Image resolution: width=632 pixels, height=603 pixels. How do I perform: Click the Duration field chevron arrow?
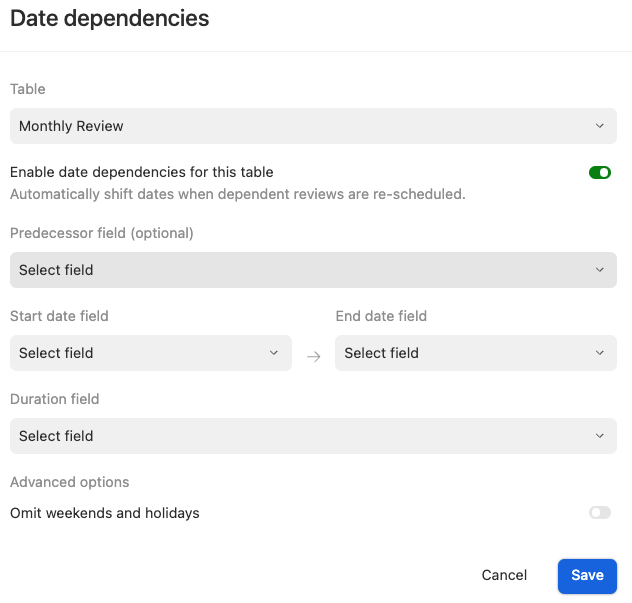pyautogui.click(x=599, y=436)
